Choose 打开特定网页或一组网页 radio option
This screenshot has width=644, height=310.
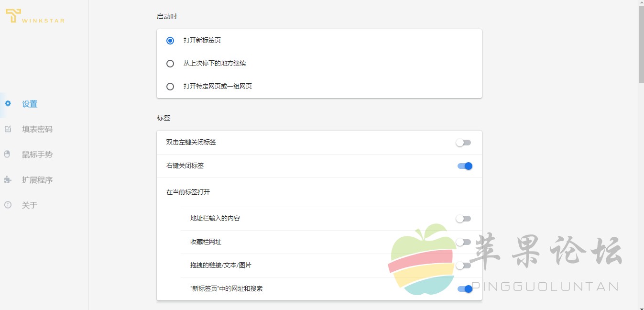(x=170, y=87)
